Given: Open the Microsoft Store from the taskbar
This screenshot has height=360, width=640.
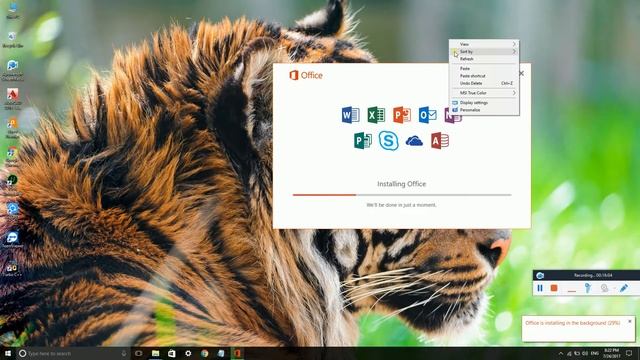Looking at the screenshot, I should pyautogui.click(x=172, y=353).
